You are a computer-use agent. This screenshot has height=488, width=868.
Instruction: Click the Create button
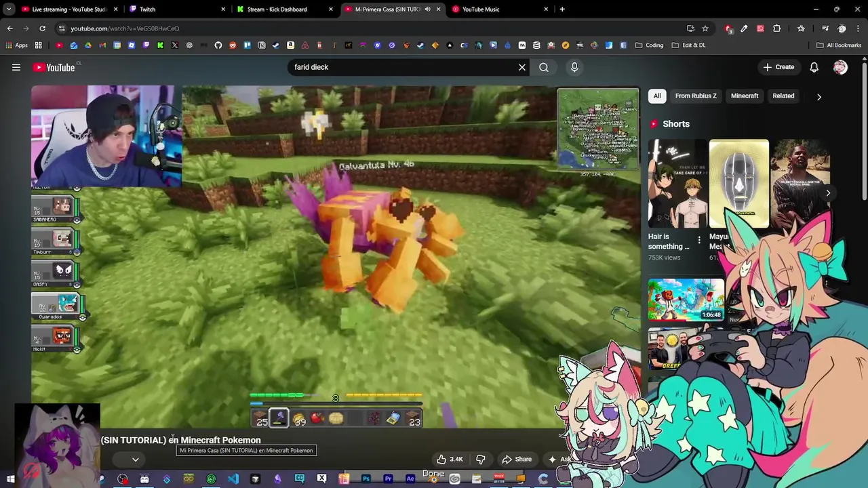click(778, 67)
